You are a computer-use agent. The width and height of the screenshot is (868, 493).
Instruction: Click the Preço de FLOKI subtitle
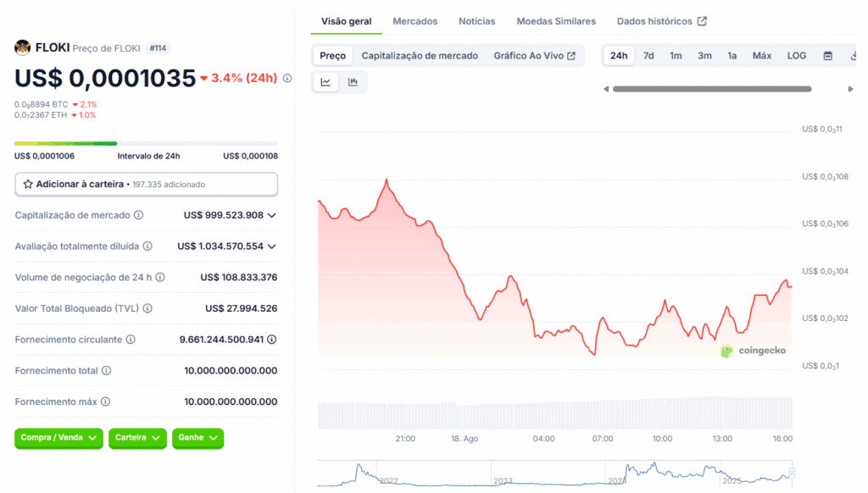[106, 48]
